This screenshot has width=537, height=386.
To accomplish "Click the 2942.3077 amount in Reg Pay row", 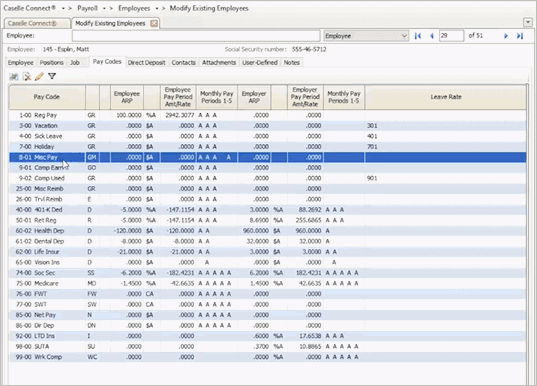I will click(x=180, y=115).
